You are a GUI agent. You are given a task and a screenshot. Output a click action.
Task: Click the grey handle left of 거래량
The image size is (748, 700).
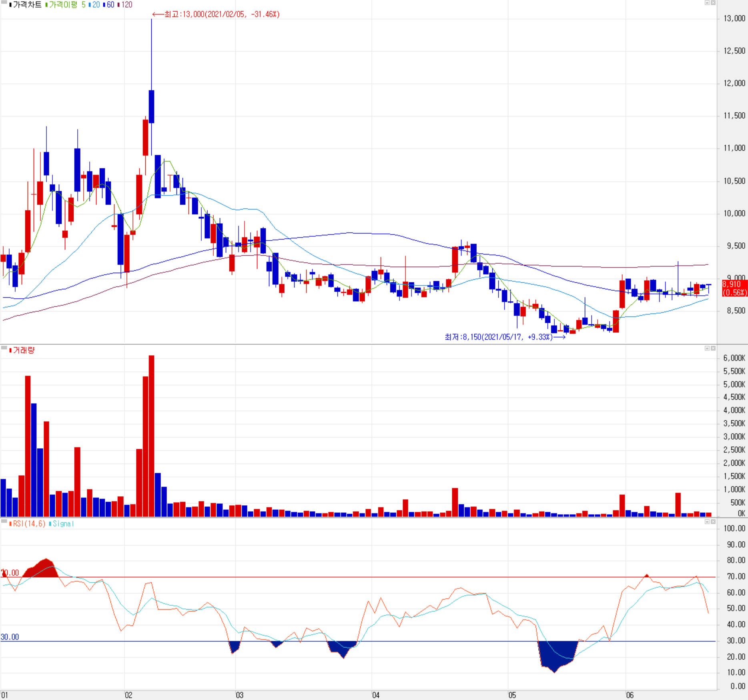click(4, 348)
